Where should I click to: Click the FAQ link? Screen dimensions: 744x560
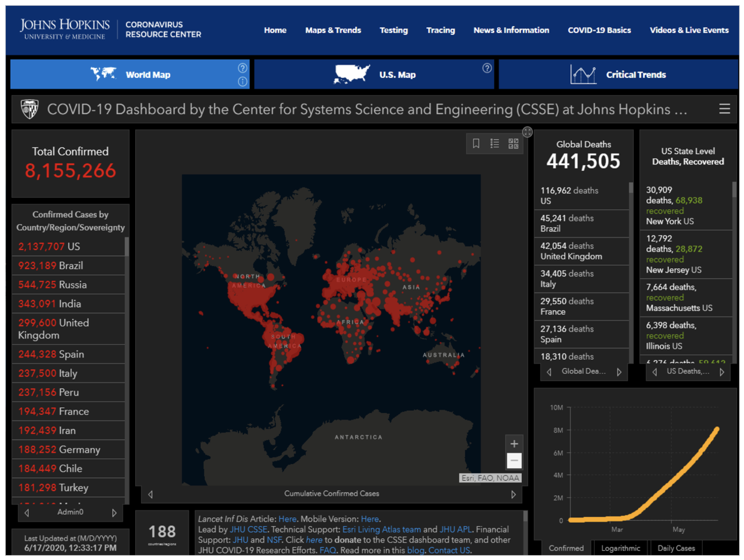328,550
